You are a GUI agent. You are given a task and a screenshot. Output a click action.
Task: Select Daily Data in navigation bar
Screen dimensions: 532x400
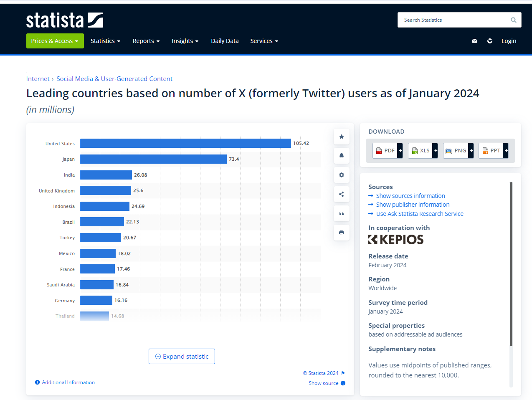point(225,41)
